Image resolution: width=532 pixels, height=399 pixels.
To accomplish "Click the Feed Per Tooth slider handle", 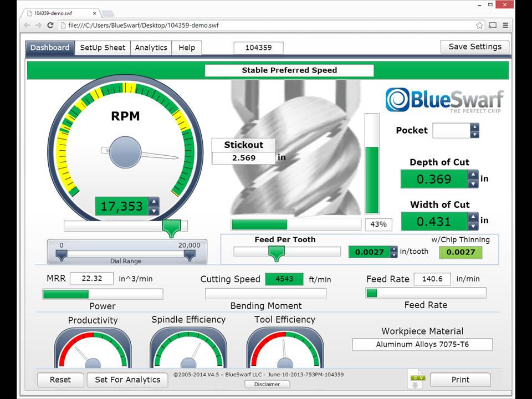I will 276,253.
